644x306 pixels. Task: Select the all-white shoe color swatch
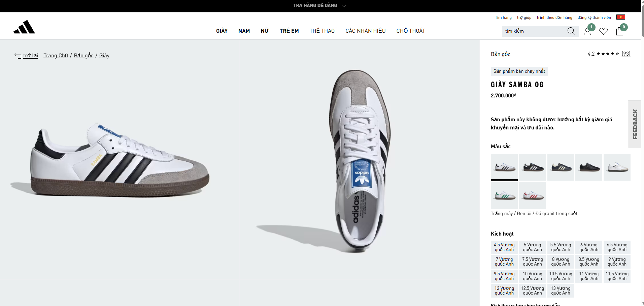click(x=617, y=167)
